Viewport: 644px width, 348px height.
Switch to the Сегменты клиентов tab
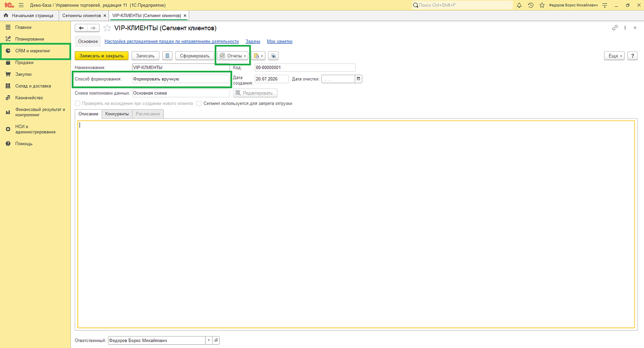pos(81,16)
